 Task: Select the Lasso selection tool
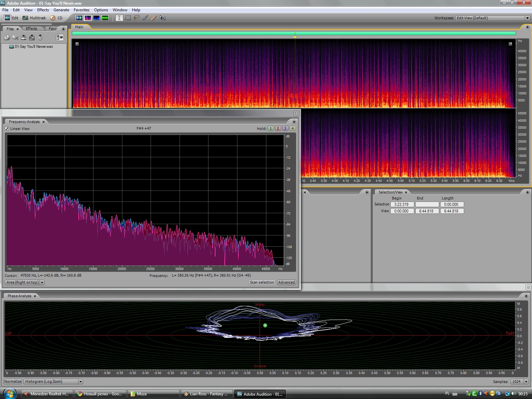(136, 18)
